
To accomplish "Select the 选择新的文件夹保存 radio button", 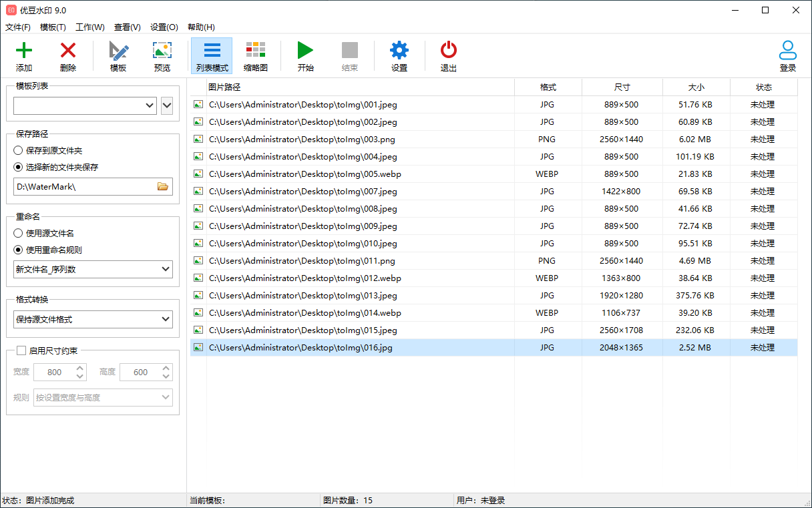I will [19, 167].
